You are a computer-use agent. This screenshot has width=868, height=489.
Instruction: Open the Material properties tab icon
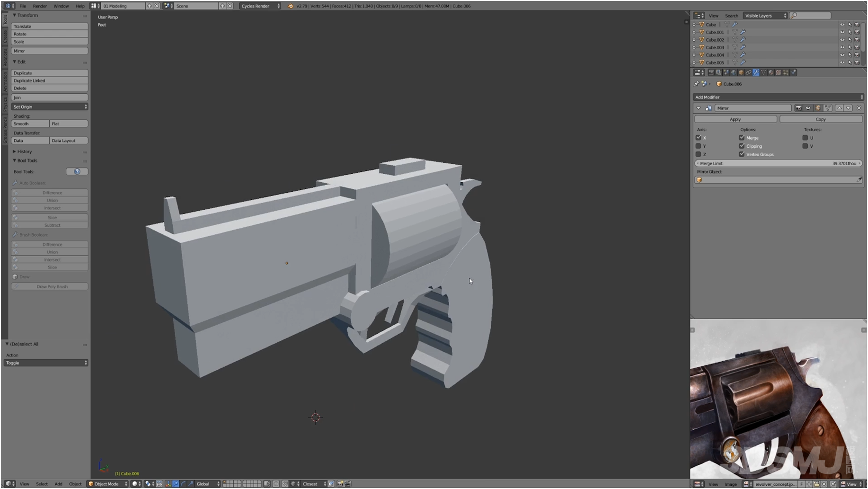pos(771,72)
